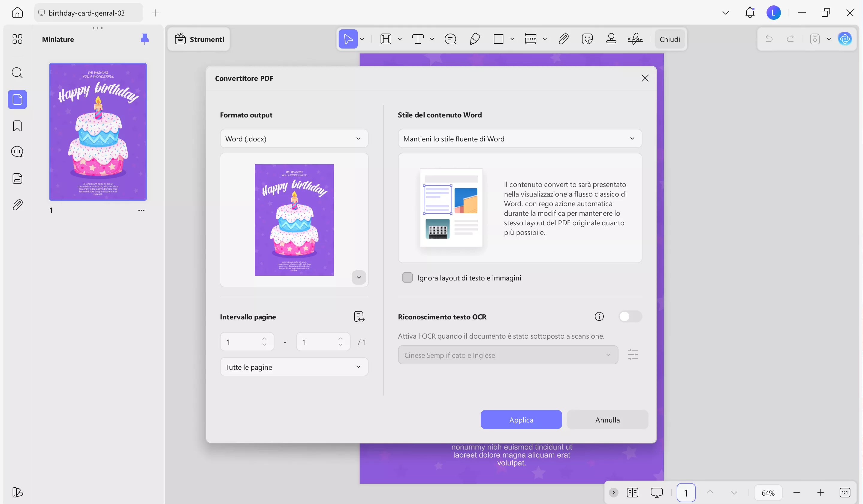Select the Signature tool
Screen dimensions: 863x504
(635, 39)
